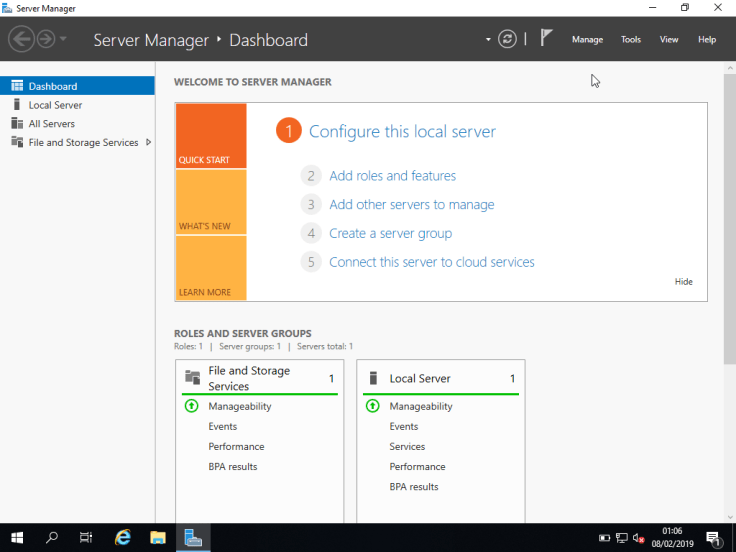Open the Manage menu

587,40
